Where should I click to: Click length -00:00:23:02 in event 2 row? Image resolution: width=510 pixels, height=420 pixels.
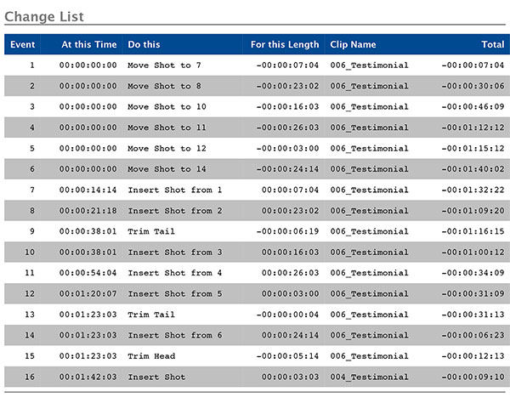pyautogui.click(x=287, y=86)
